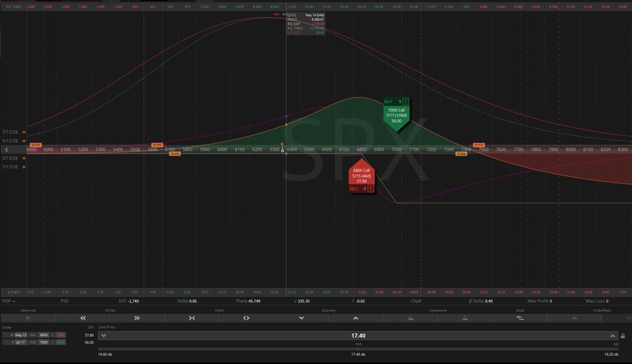Toggle W on lower 5/15/26 row

tap(24, 158)
